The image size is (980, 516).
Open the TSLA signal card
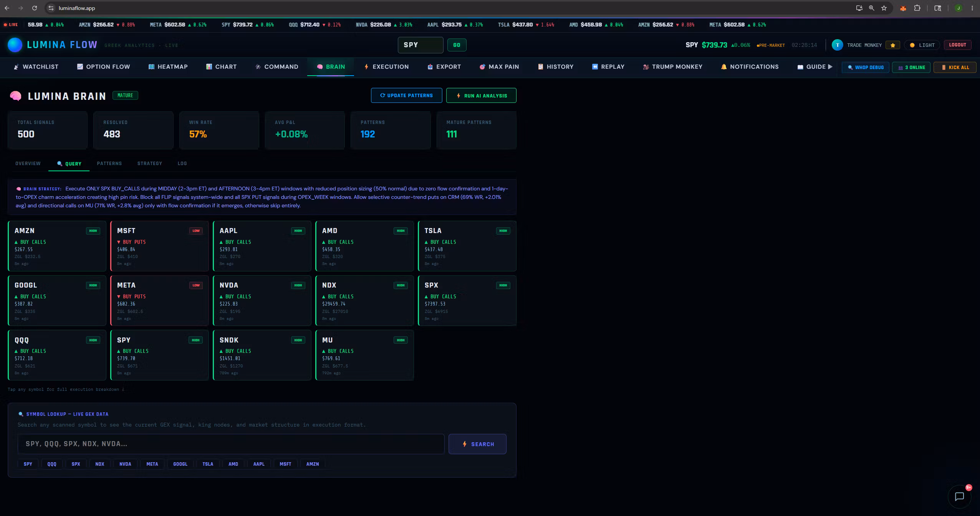[467, 246]
